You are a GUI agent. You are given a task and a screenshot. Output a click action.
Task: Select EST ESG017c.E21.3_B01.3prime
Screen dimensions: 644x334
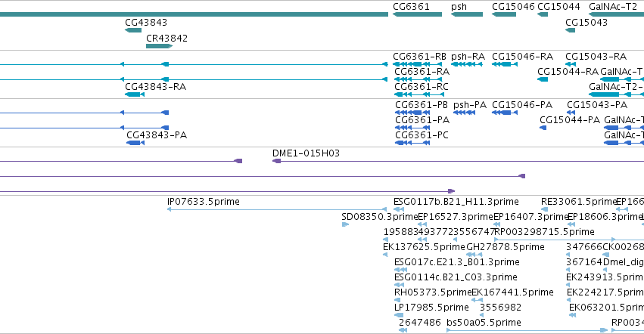457,263
